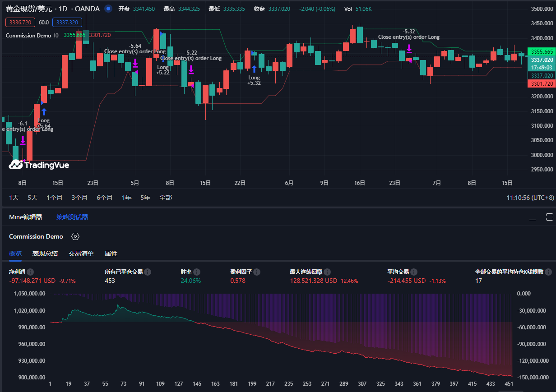Viewport: 556px width, 392px height.
Task: Click the blue buy price 3337.320 box
Action: [67, 22]
